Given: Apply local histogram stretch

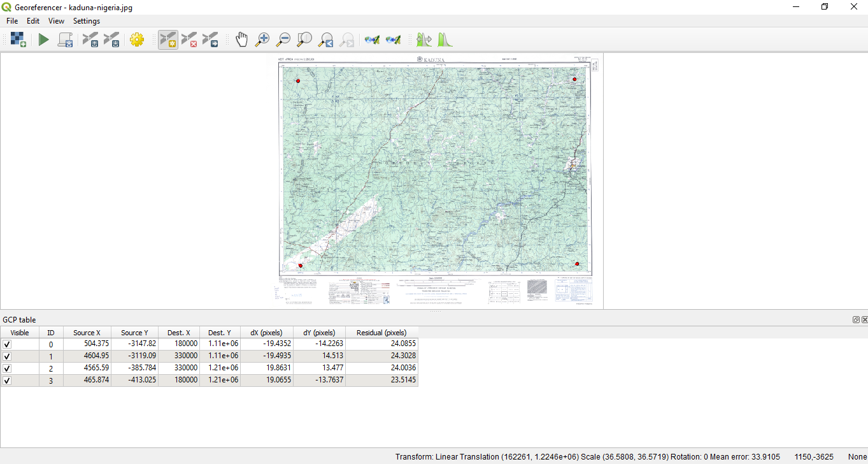Looking at the screenshot, I should pos(445,40).
